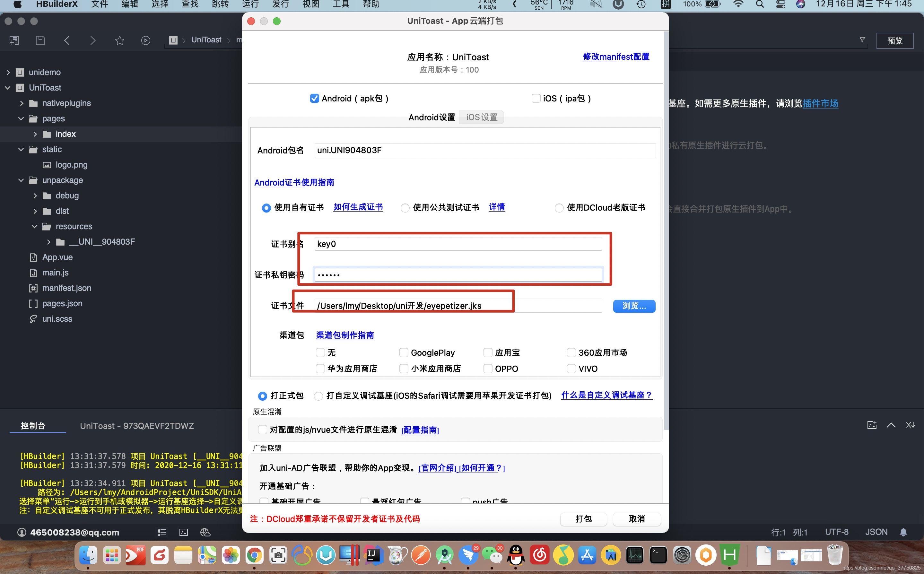This screenshot has width=924, height=574.
Task: Click the dialog vertical scrollbar
Action: (666, 231)
